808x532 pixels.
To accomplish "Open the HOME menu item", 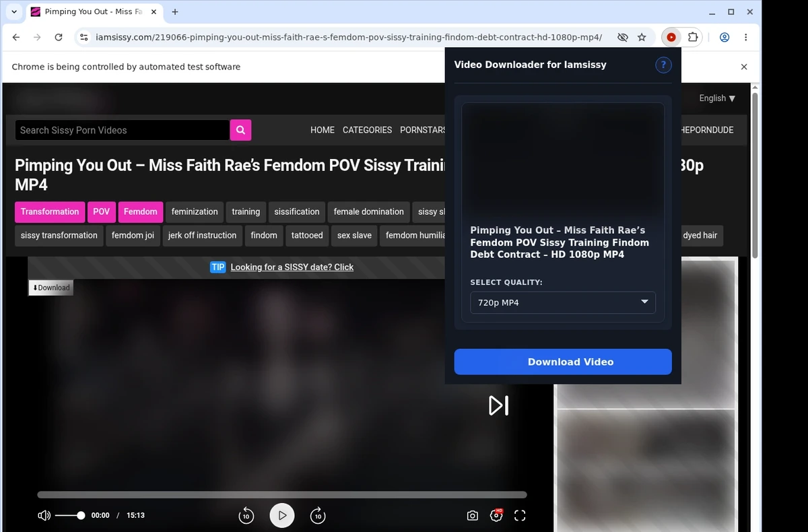I will tap(323, 130).
